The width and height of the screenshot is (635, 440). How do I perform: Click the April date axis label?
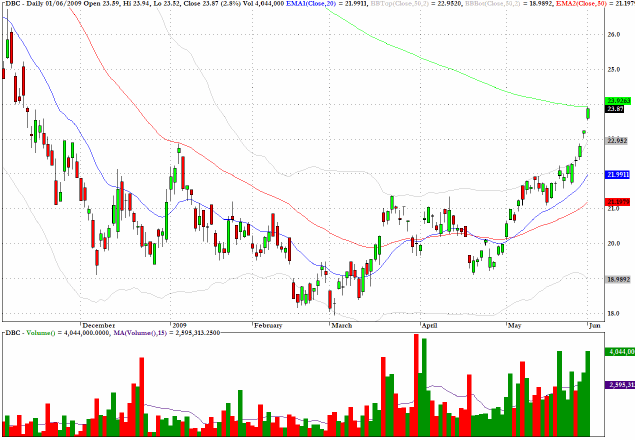click(430, 325)
